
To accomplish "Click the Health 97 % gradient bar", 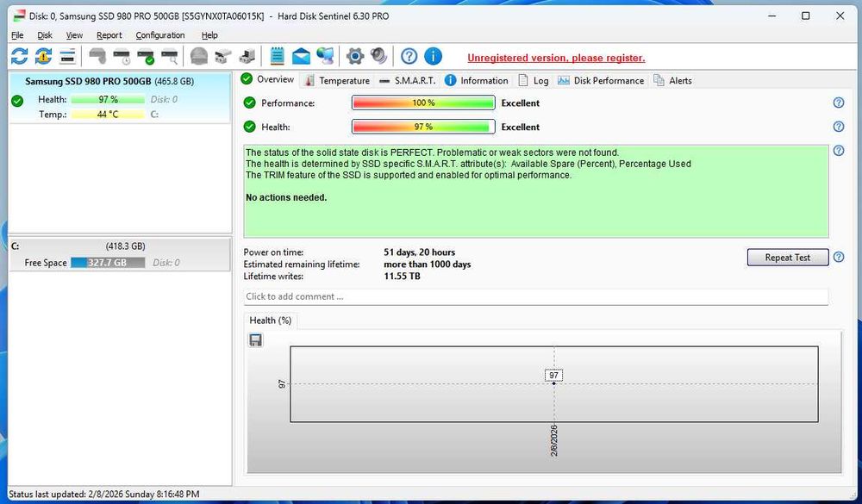I will pos(423,127).
